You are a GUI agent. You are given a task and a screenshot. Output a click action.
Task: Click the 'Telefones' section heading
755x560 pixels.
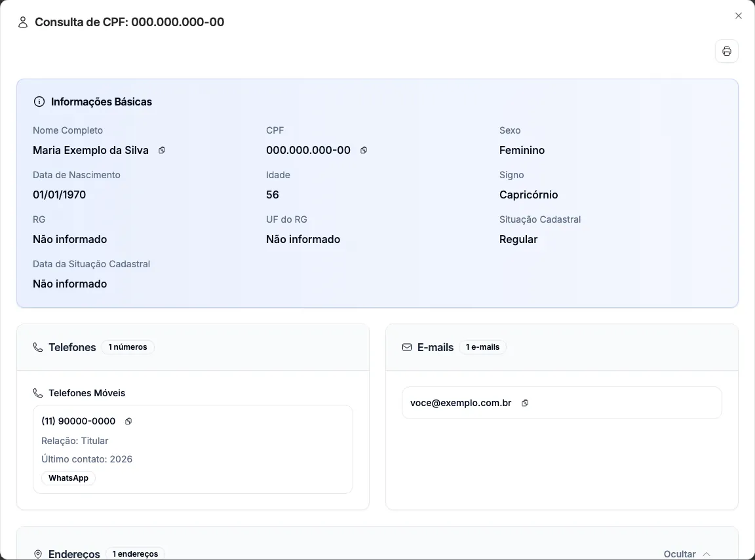(x=72, y=347)
